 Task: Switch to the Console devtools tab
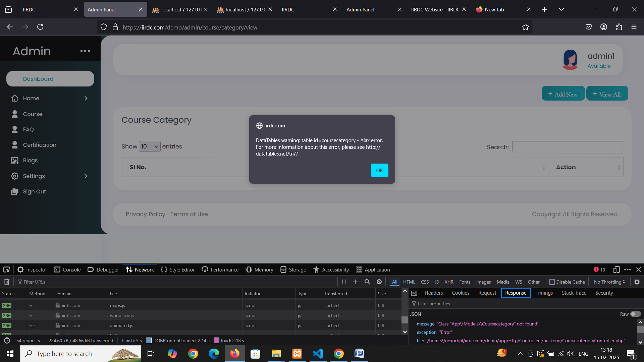pos(67,269)
